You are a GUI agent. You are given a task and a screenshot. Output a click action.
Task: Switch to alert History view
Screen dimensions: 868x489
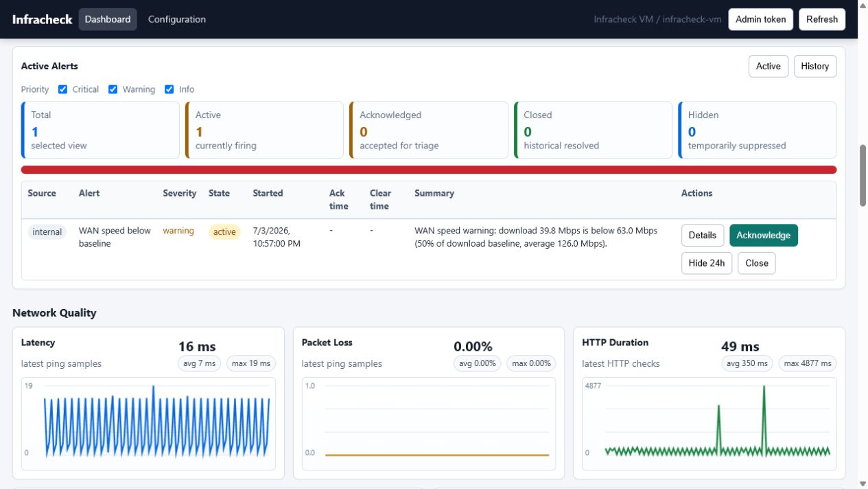point(815,67)
